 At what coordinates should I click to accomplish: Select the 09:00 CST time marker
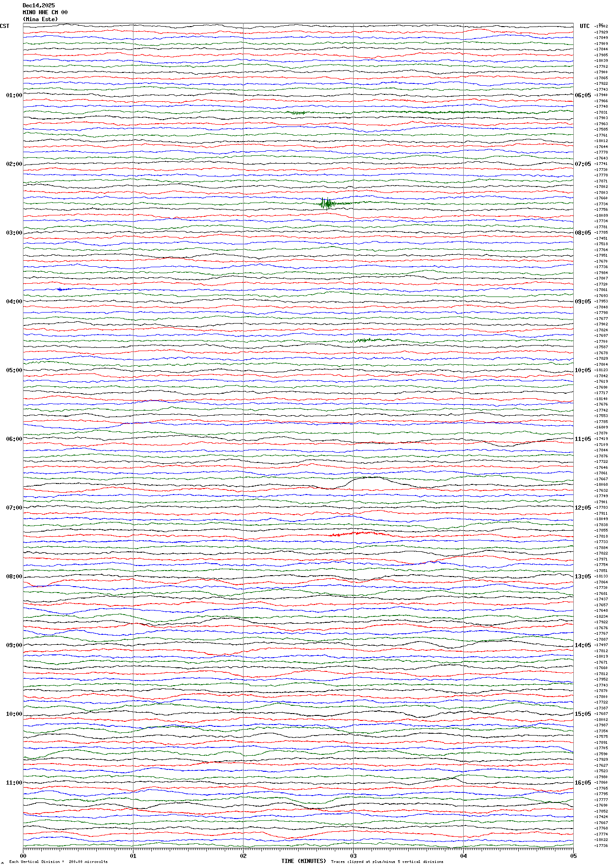pyautogui.click(x=14, y=645)
